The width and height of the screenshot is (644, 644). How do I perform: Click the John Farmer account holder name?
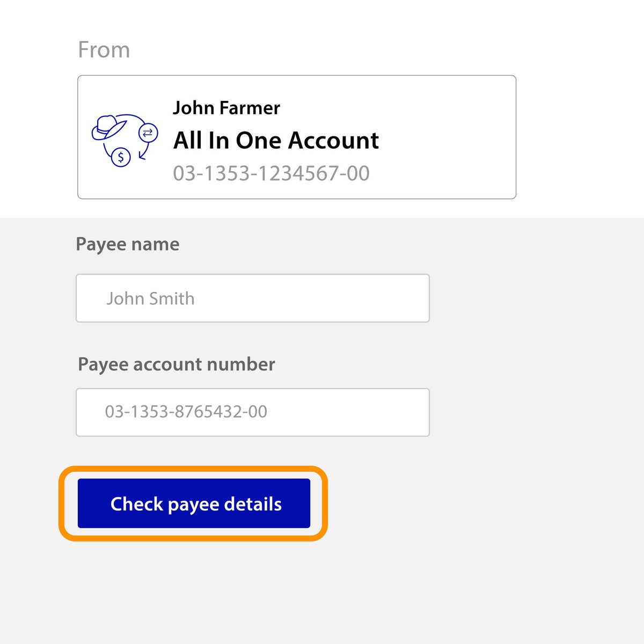point(226,108)
